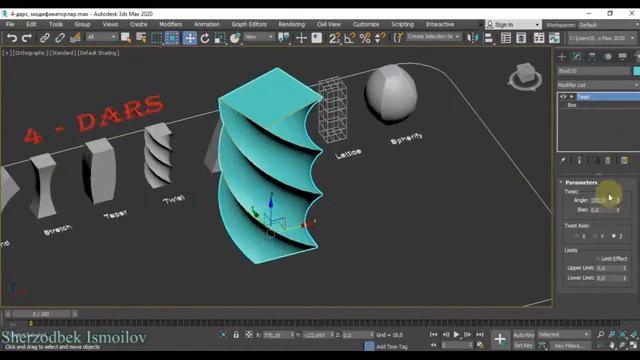
Task: Switch to the Hierarchy command panel tab
Action: [x=592, y=57]
